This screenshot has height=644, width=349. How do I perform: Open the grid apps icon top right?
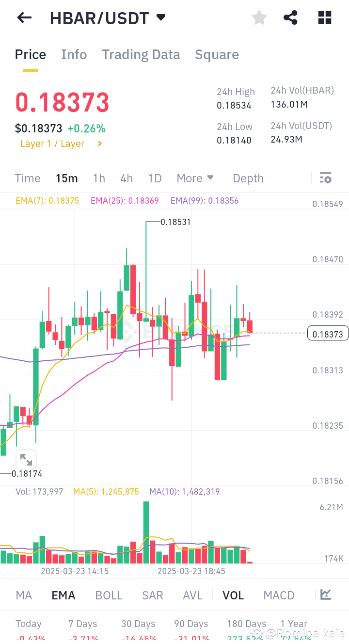click(324, 17)
